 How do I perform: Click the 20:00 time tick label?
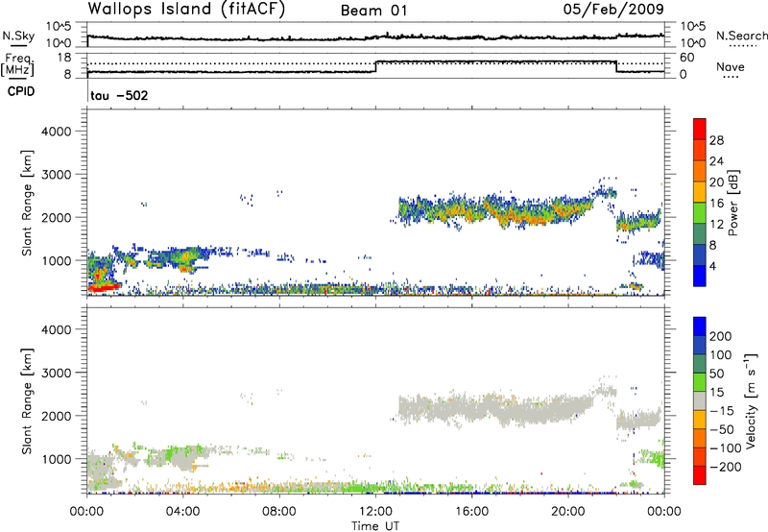pyautogui.click(x=568, y=512)
